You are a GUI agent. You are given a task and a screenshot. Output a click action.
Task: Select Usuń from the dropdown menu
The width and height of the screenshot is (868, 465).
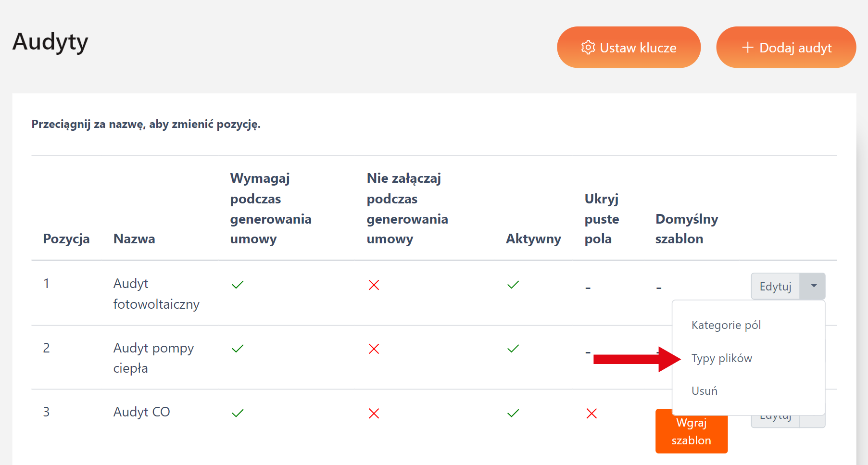pyautogui.click(x=704, y=391)
